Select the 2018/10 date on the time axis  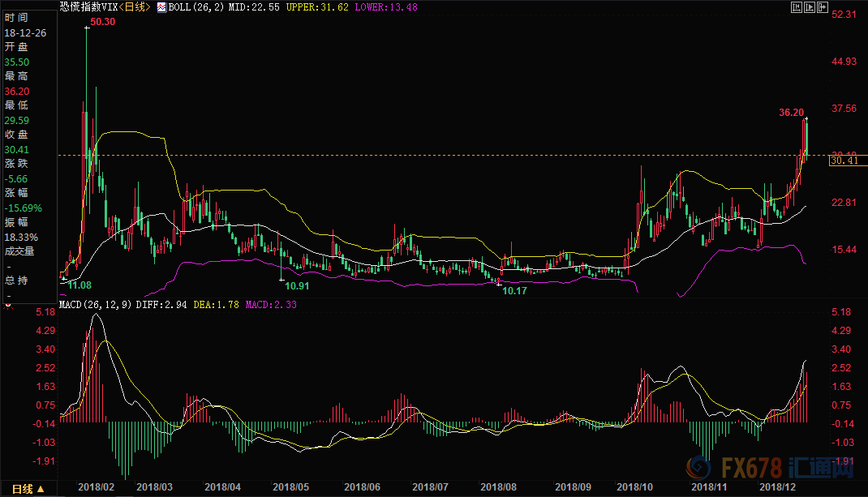tap(634, 487)
